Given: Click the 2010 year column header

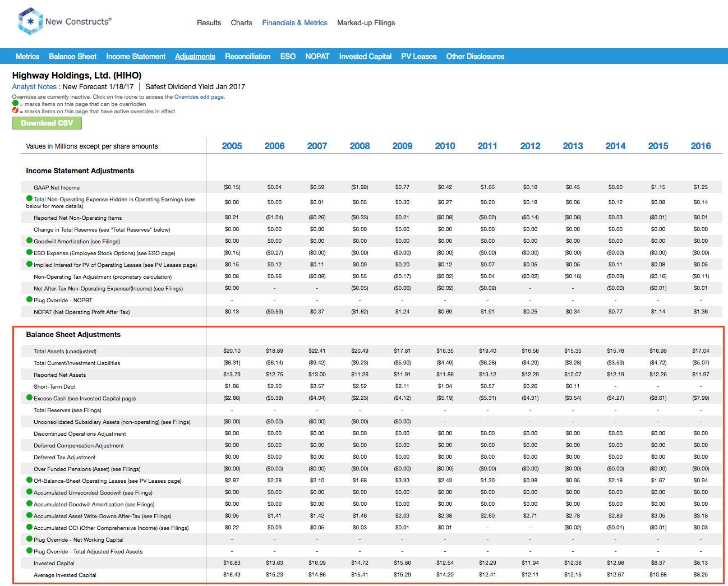Looking at the screenshot, I should click(445, 146).
